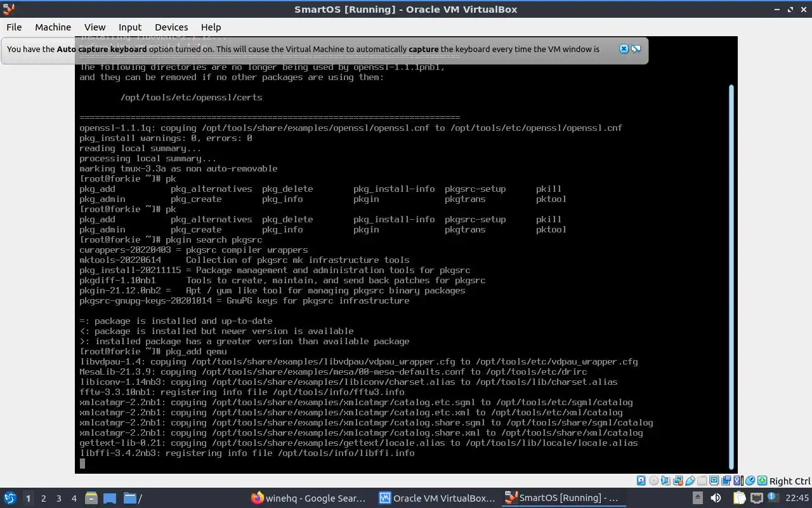Open the application launcher bird icon
This screenshot has height=508, width=812.
[x=10, y=498]
